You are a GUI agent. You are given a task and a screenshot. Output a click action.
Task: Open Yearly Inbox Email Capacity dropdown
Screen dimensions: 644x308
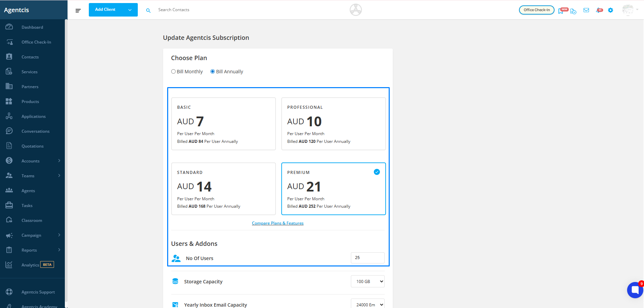coord(368,303)
